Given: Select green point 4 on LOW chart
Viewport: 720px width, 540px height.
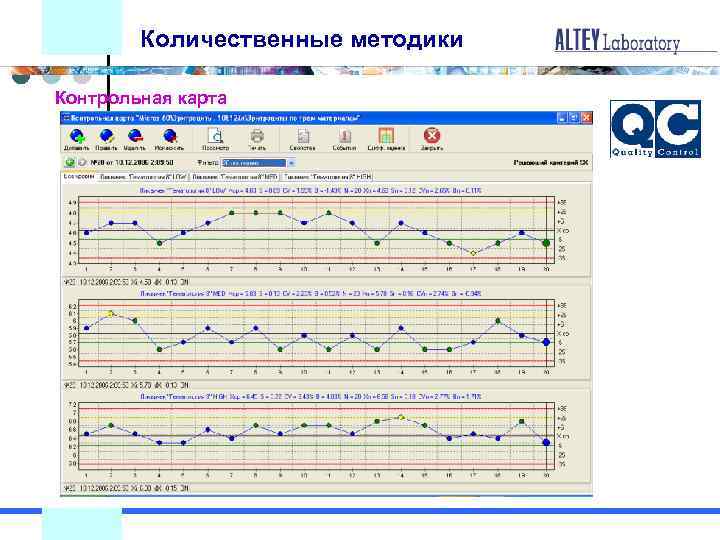Looking at the screenshot, I should pyautogui.click(x=159, y=243).
